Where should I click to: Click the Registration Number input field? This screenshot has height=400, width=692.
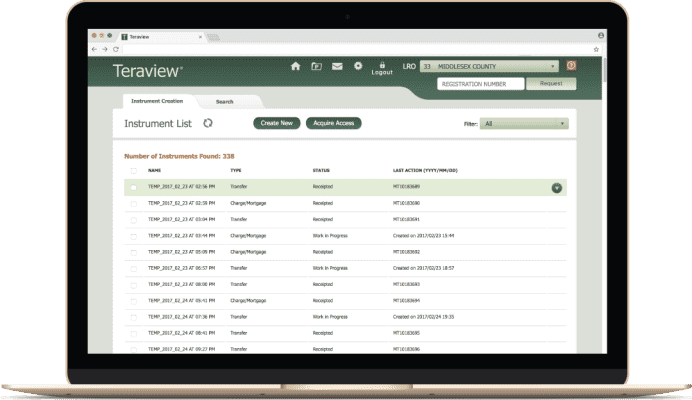480,84
